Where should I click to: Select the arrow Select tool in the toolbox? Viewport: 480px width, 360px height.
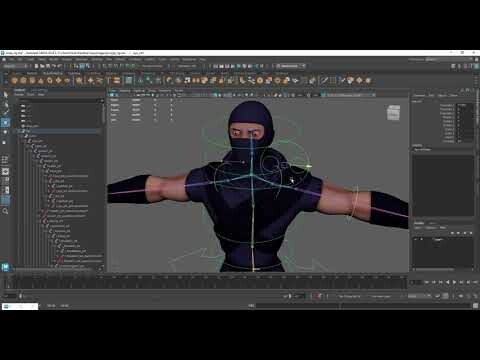click(x=5, y=95)
